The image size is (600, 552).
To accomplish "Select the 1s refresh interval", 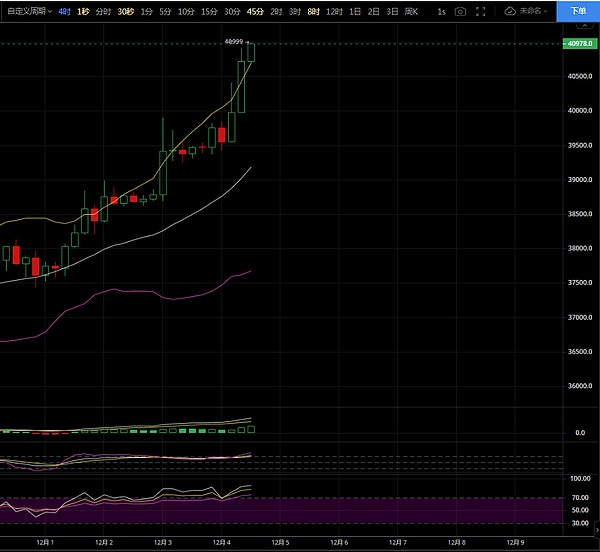I will (x=441, y=11).
